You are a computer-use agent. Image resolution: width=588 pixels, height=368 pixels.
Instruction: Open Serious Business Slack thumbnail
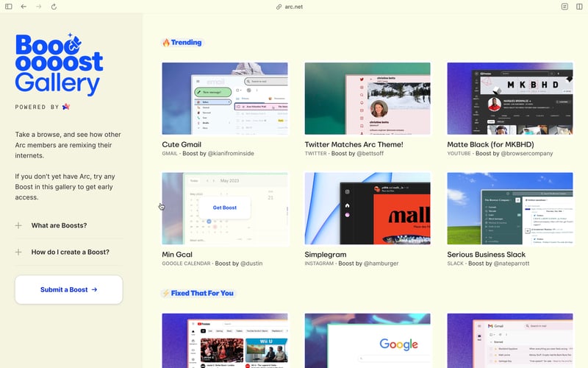(509, 208)
